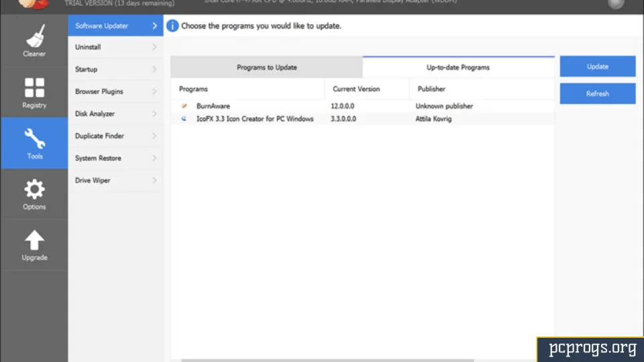Click the chevron next to Software Updater
The width and height of the screenshot is (644, 362).
click(155, 26)
